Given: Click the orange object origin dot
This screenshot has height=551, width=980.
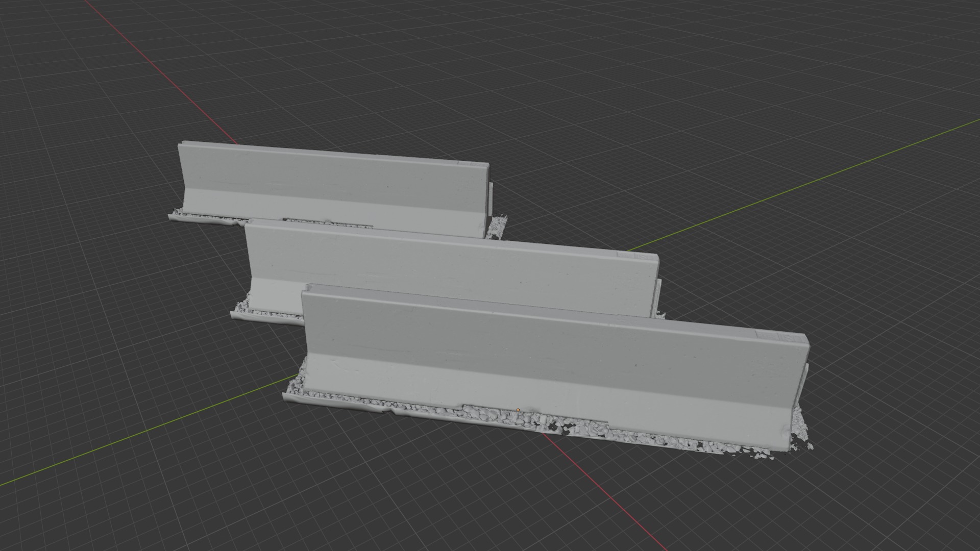Looking at the screenshot, I should pyautogui.click(x=518, y=410).
